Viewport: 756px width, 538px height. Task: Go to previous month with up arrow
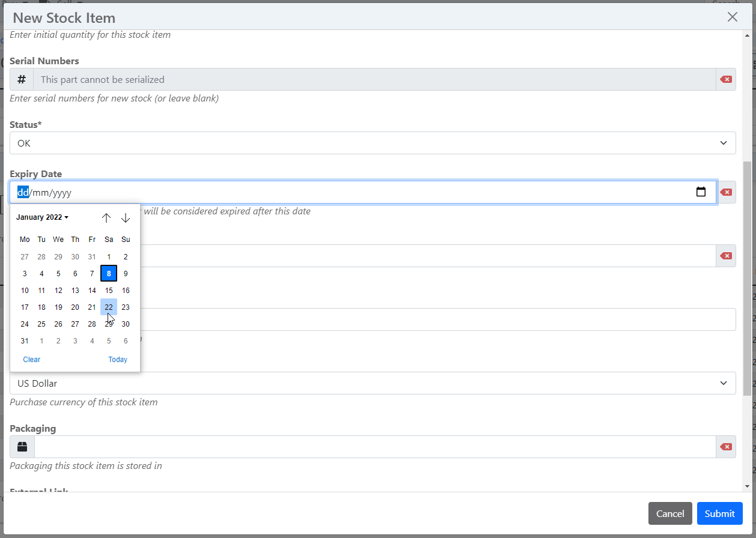pyautogui.click(x=106, y=217)
